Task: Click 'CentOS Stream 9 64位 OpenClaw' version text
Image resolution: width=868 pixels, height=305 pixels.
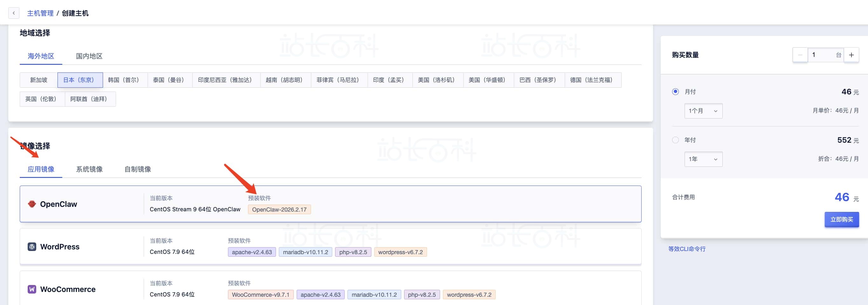Action: pyautogui.click(x=195, y=209)
